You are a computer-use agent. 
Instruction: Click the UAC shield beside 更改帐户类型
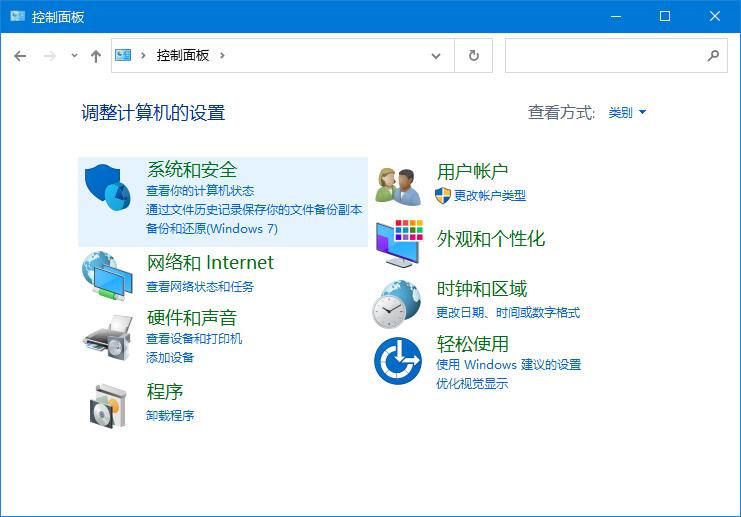pos(443,195)
